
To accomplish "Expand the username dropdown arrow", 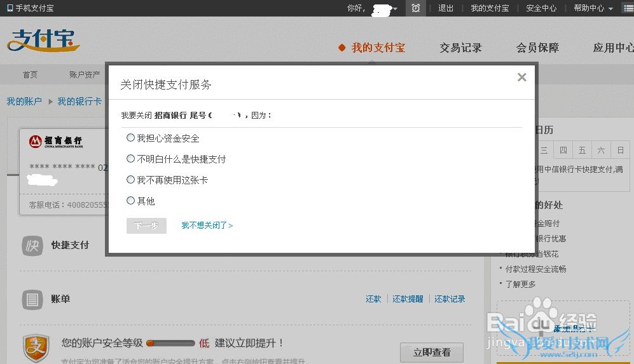I will (395, 8).
